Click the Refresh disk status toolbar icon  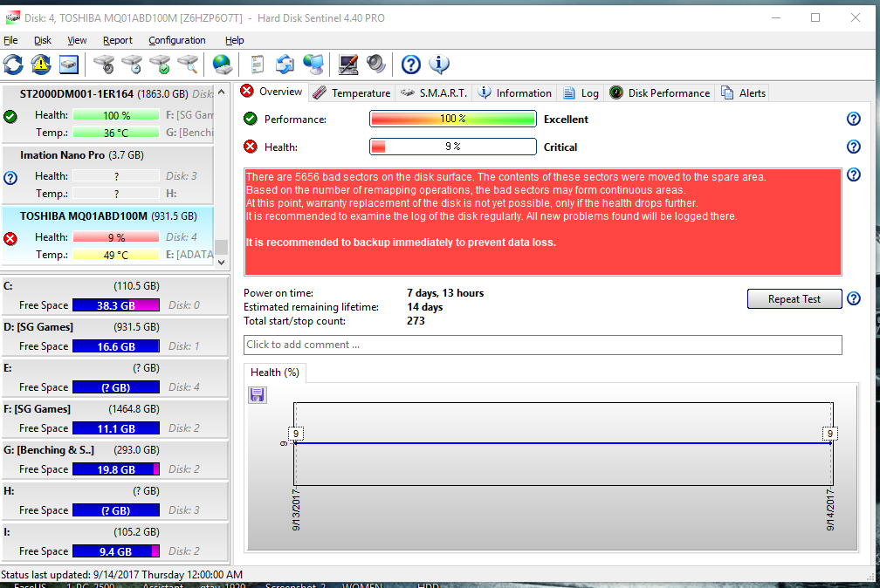pos(13,65)
